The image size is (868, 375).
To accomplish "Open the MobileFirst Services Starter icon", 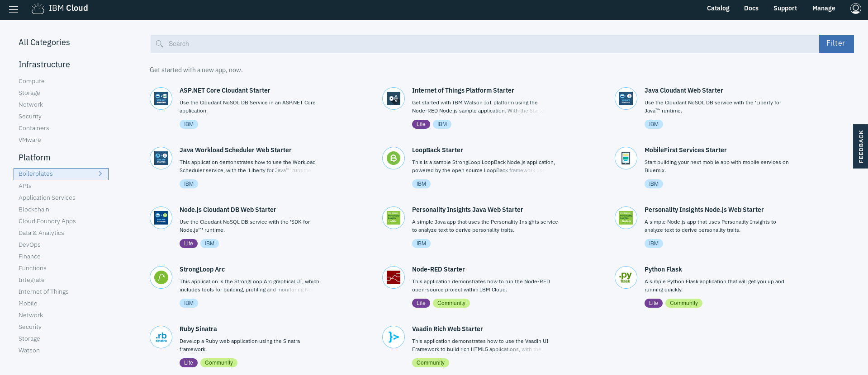I will [x=626, y=158].
